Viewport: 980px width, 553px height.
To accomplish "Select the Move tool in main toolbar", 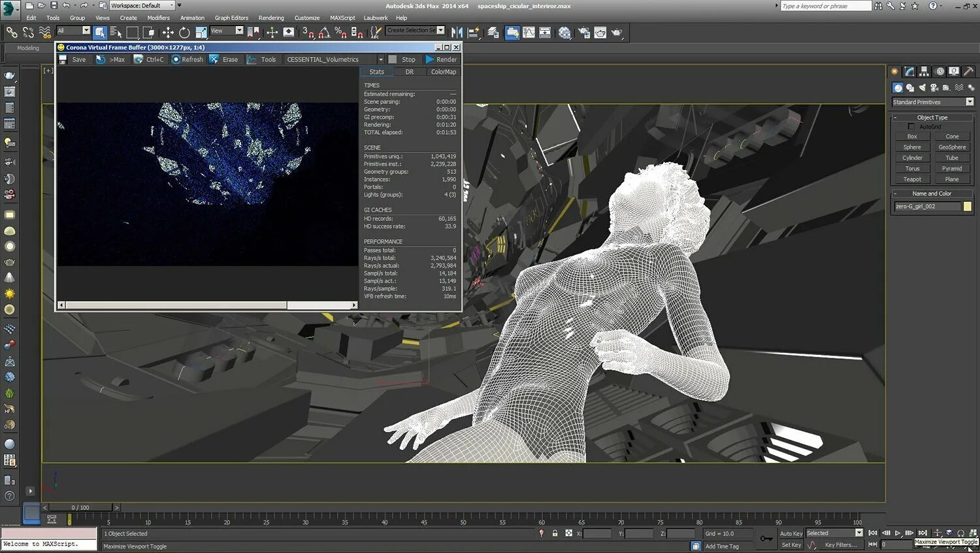I will 168,32.
